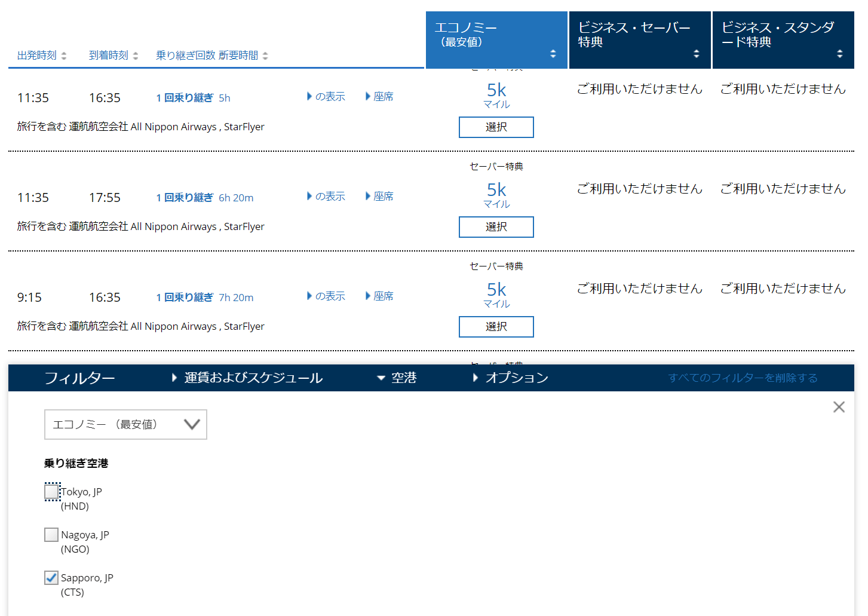Expand details (の表示) for 7h 20m flight
Screen dimensions: 868x616
tap(326, 296)
